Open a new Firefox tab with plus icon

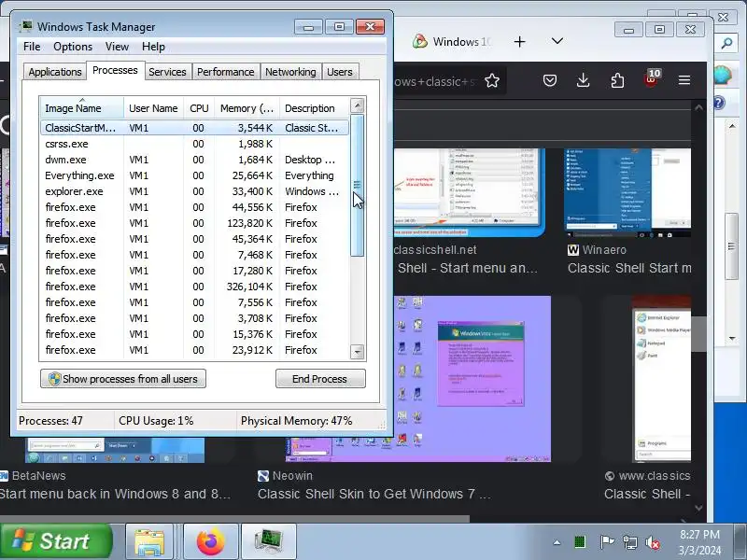520,42
